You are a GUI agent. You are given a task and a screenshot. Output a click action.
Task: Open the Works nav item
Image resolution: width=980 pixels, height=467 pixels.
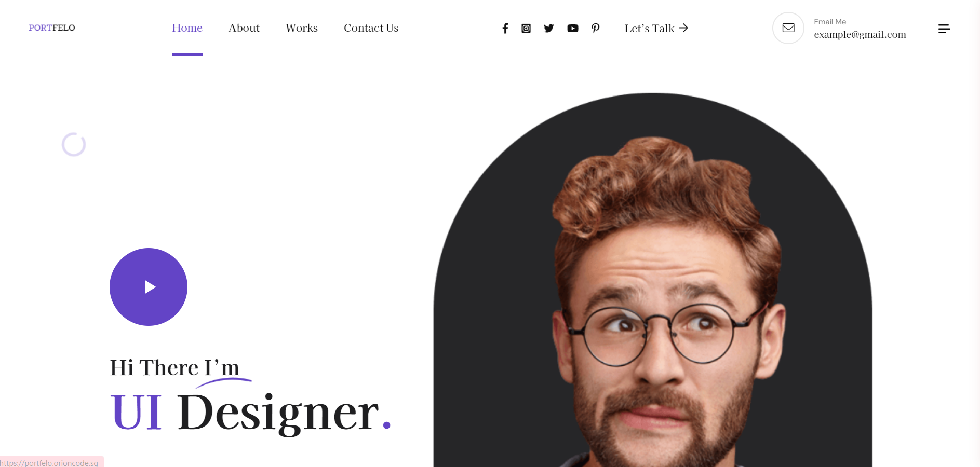pos(302,28)
